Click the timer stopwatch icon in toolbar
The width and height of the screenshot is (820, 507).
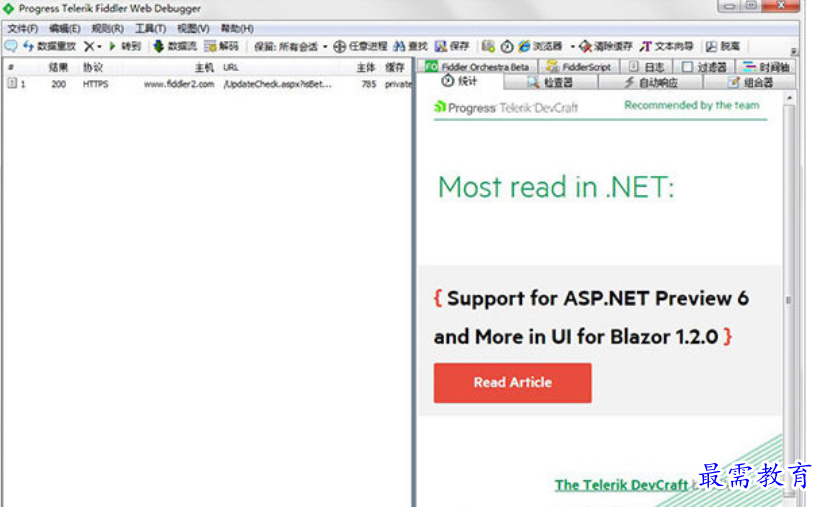[x=506, y=47]
